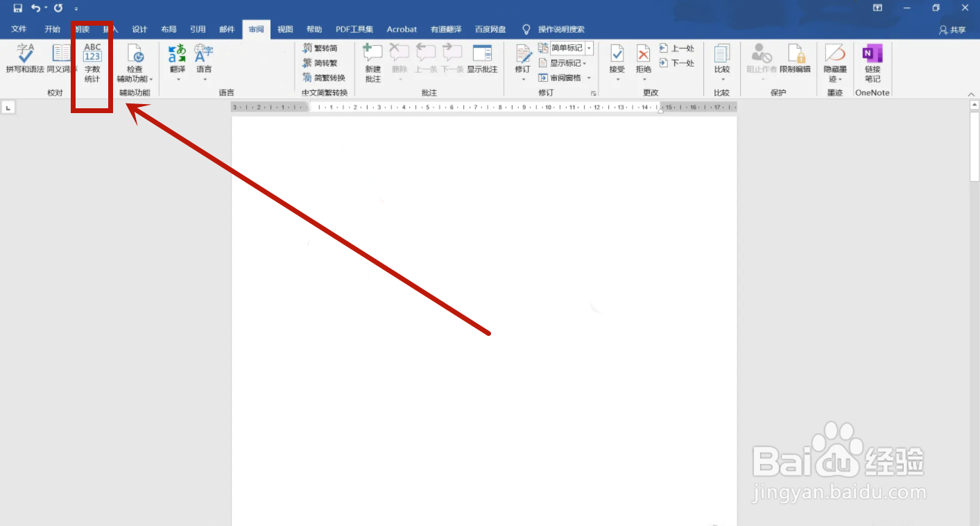This screenshot has width=980, height=526.
Task: Click 审阅窗格 reviewing pane button
Action: [x=560, y=78]
